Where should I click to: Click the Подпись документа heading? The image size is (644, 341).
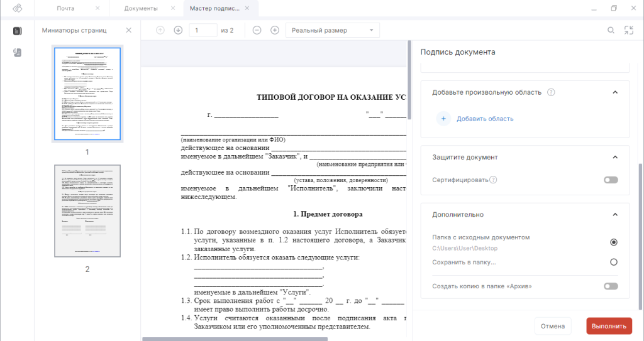click(458, 52)
